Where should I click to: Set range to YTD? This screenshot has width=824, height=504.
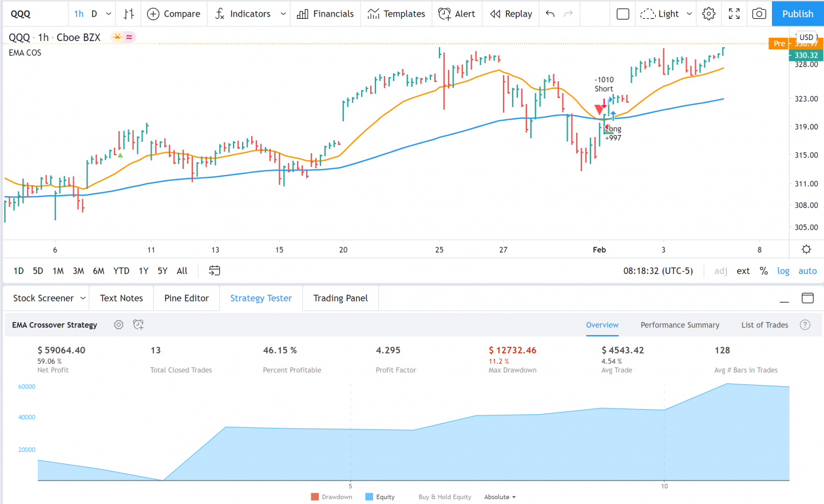point(121,271)
